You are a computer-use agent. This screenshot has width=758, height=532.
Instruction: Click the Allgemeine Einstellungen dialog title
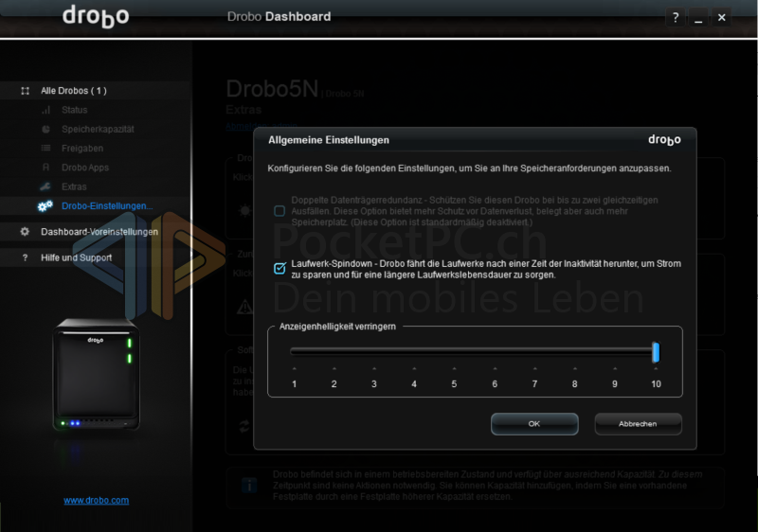click(x=329, y=140)
